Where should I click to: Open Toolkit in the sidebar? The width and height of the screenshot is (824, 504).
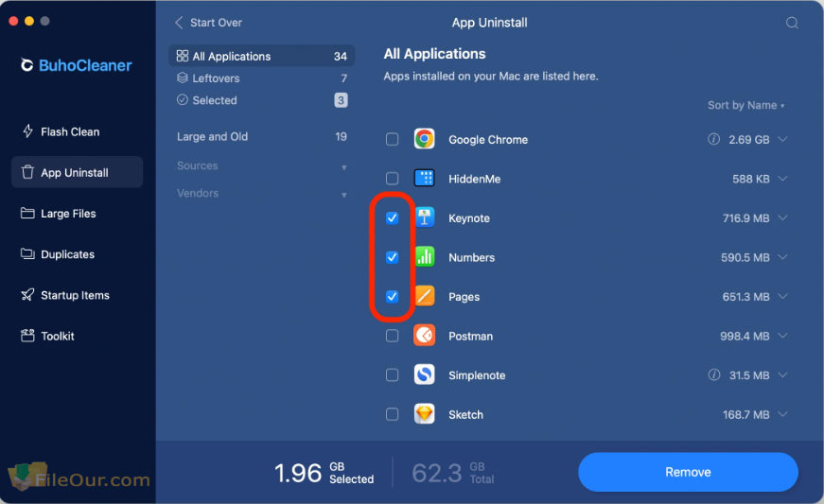pyautogui.click(x=78, y=336)
